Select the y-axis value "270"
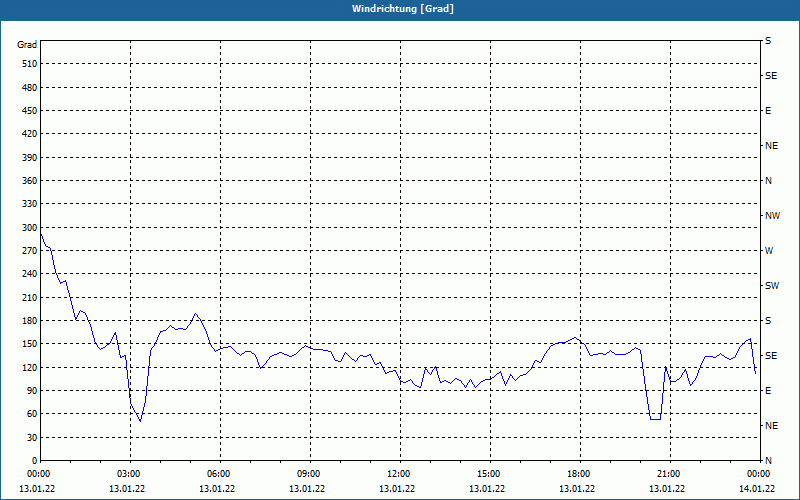The image size is (800, 500). [30, 251]
